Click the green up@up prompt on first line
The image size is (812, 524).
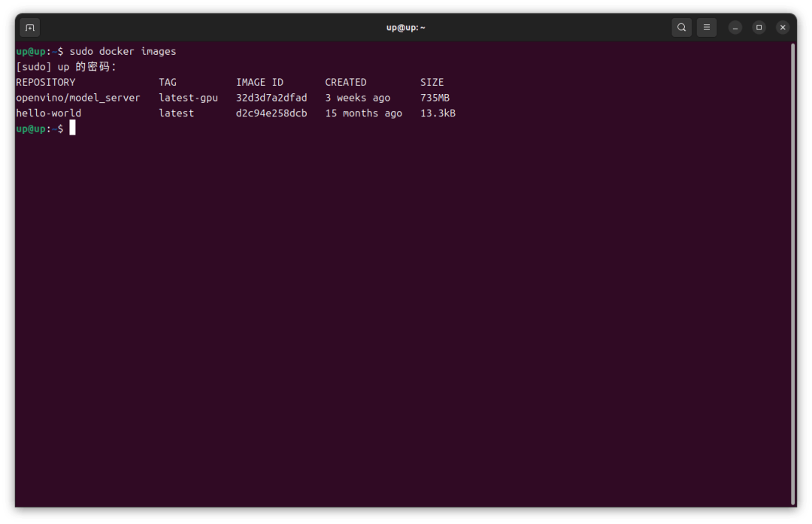click(31, 51)
